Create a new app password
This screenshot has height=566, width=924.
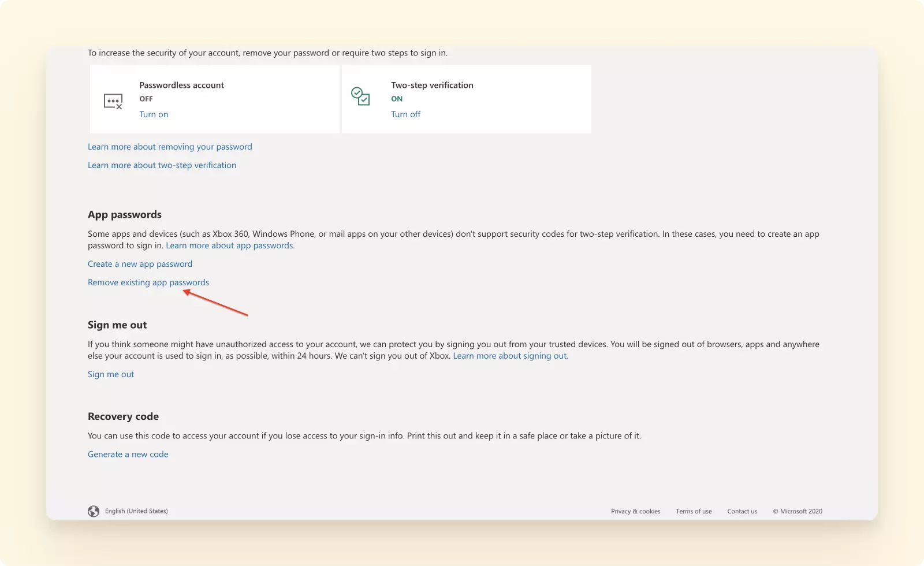140,264
